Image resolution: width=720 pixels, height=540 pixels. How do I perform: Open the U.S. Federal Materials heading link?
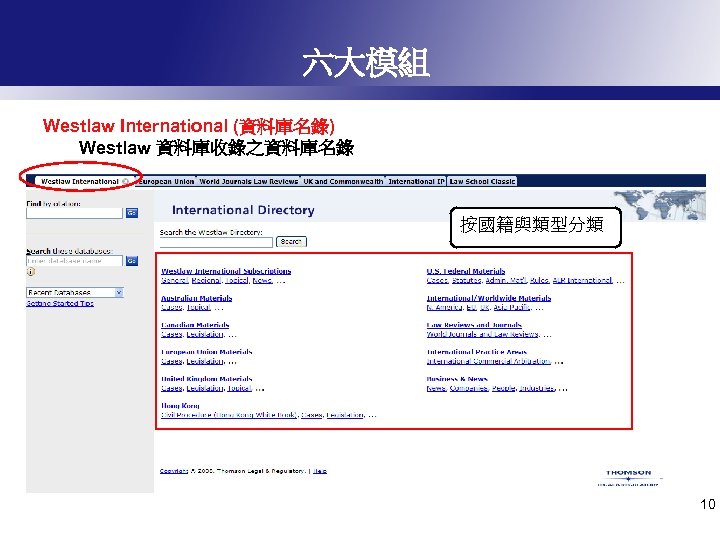click(466, 271)
